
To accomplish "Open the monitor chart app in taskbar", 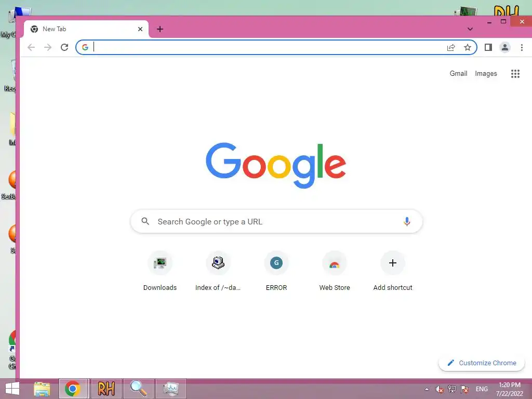I will 170,389.
